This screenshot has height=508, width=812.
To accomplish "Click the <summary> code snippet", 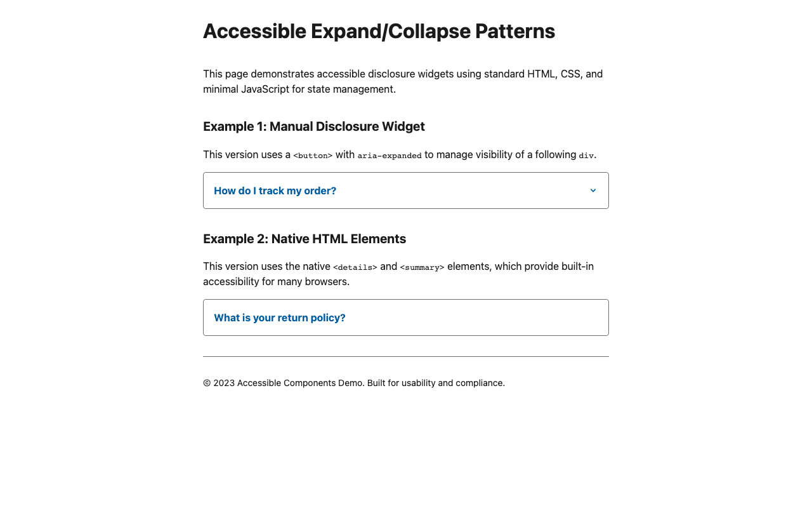I will tap(422, 267).
